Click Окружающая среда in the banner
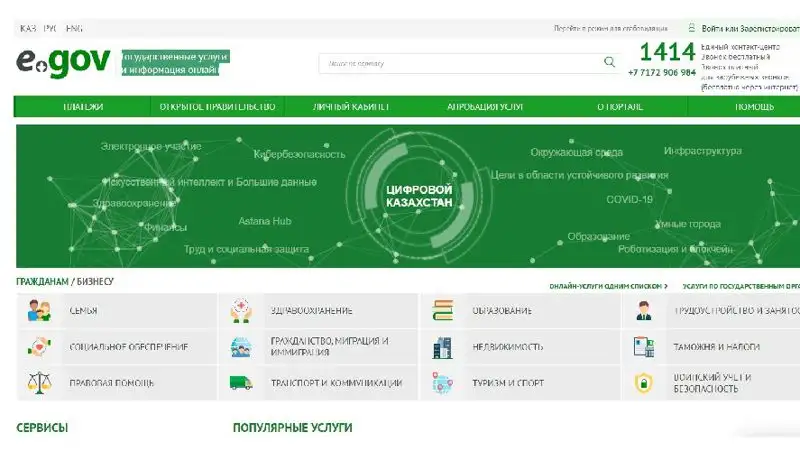Screen dimensions: 800x451 577,152
